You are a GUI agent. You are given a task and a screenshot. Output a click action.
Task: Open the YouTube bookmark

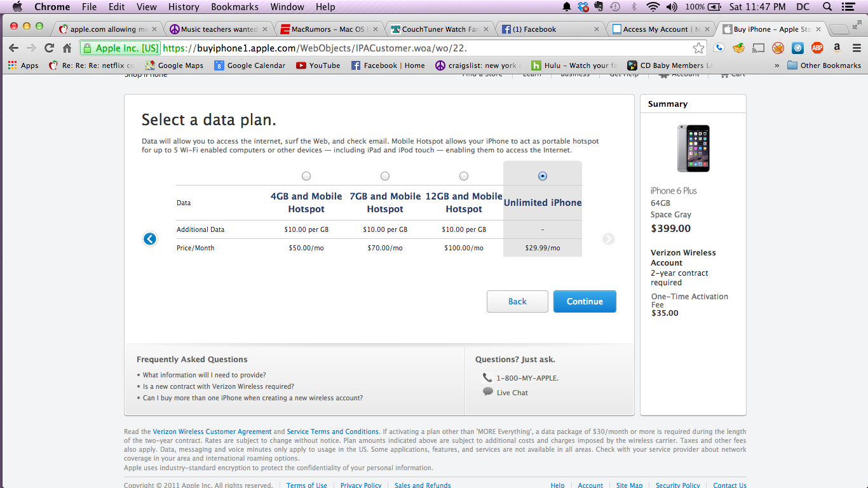coord(318,65)
